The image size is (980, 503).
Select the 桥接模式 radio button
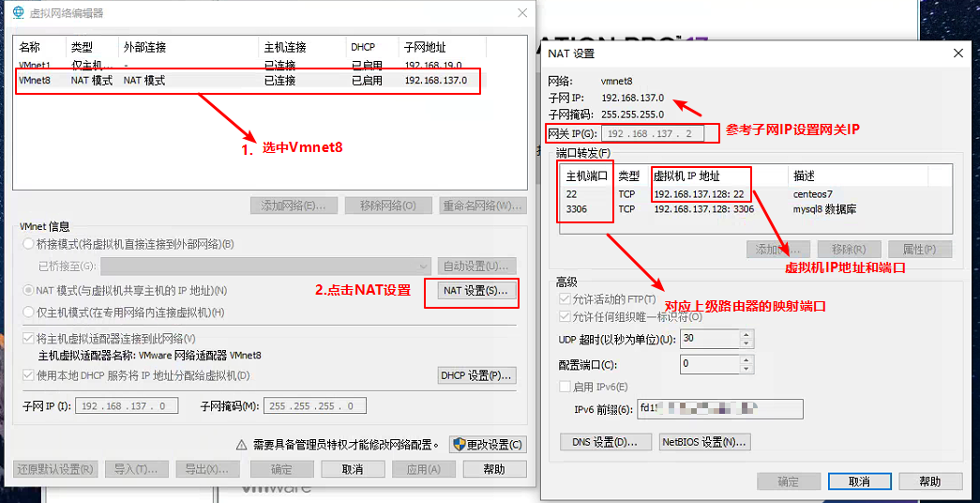pyautogui.click(x=28, y=245)
